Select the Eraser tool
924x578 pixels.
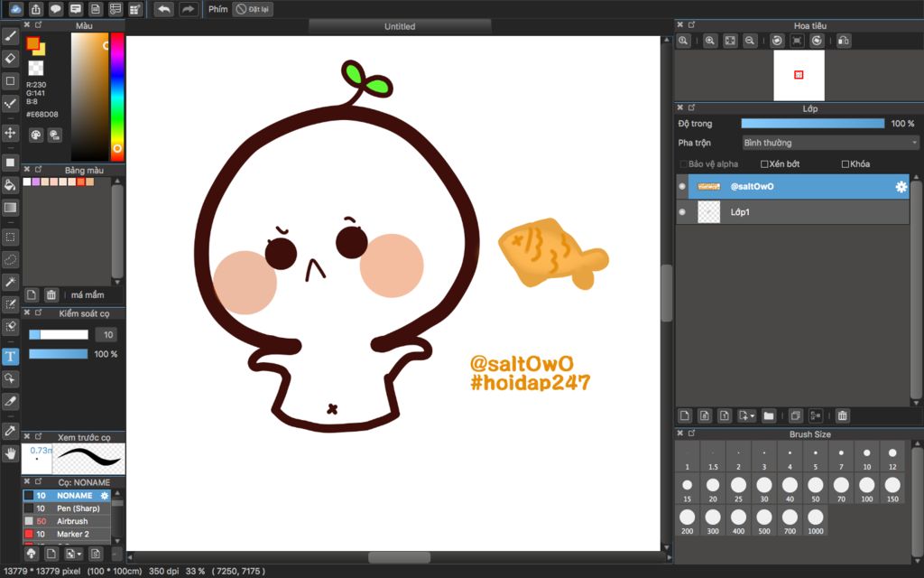(x=10, y=59)
